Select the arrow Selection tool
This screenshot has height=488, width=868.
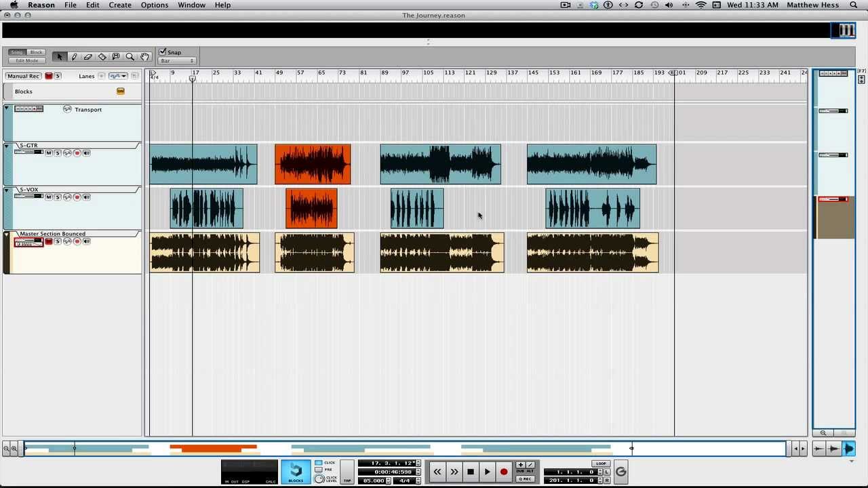[60, 57]
